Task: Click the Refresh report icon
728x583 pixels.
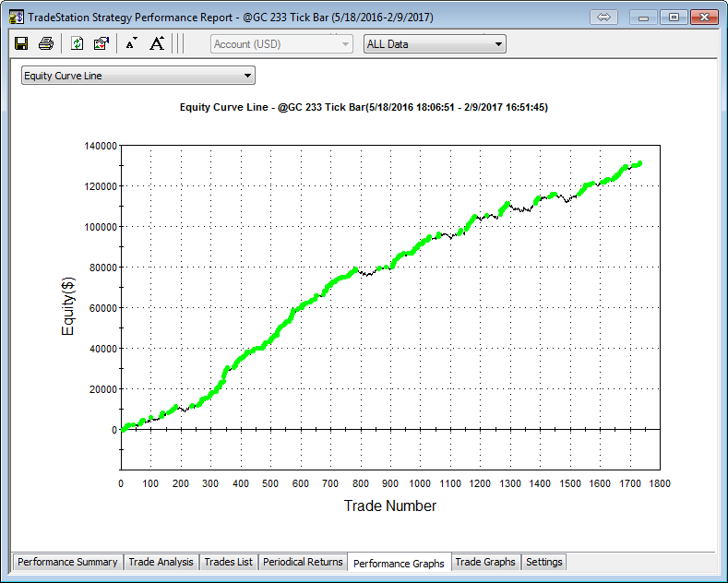Action: 78,43
